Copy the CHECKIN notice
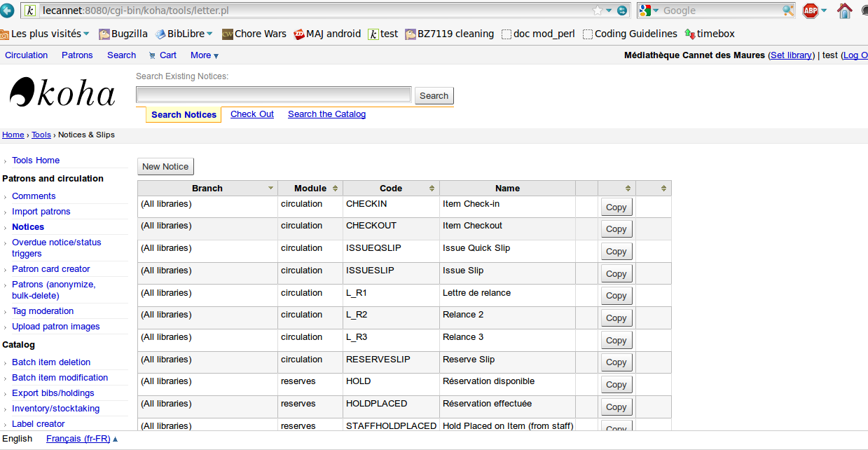868x450 pixels. pyautogui.click(x=616, y=207)
